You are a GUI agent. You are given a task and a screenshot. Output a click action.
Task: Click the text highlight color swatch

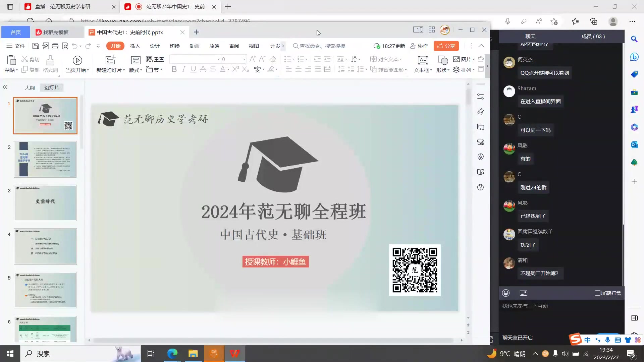click(271, 69)
